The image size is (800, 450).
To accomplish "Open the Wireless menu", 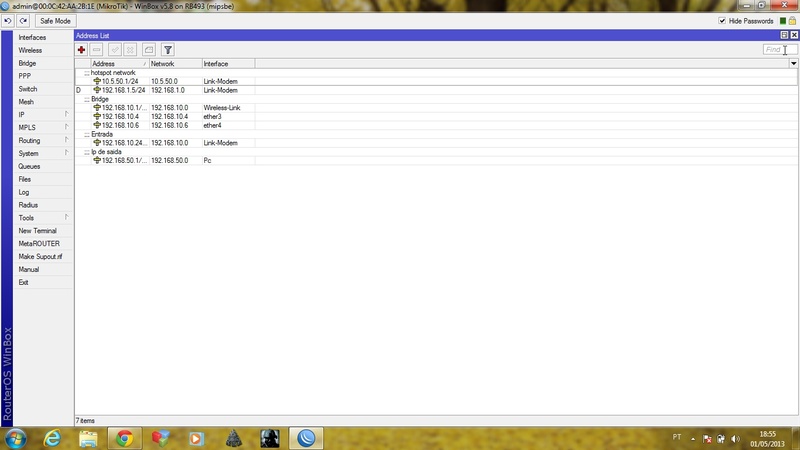I will tap(30, 51).
